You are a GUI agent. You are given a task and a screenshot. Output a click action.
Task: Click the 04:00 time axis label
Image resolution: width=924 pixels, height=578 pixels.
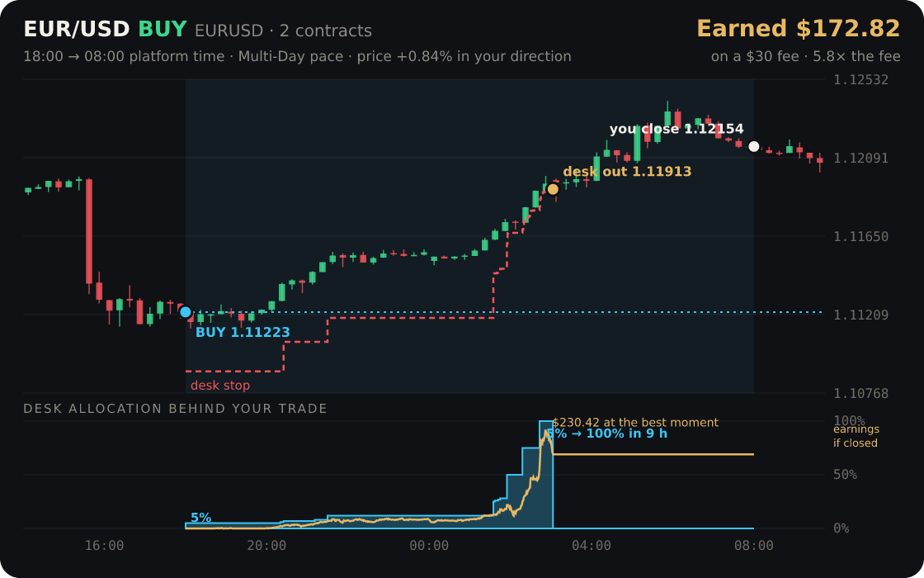coord(591,546)
